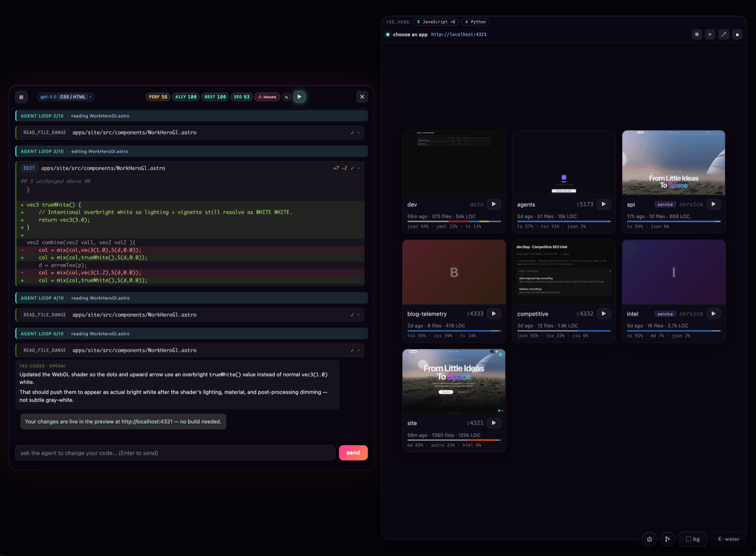Click the git branch icon at bottom
The image size is (756, 556).
668,539
